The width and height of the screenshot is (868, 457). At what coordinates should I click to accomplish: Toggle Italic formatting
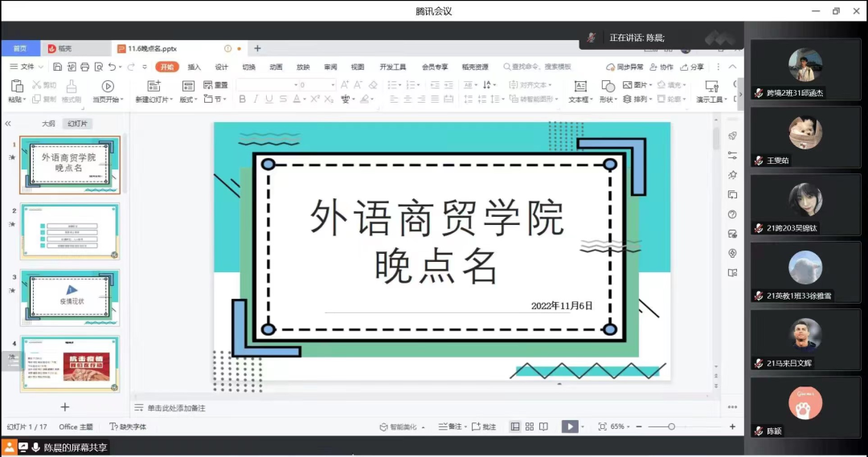point(256,100)
